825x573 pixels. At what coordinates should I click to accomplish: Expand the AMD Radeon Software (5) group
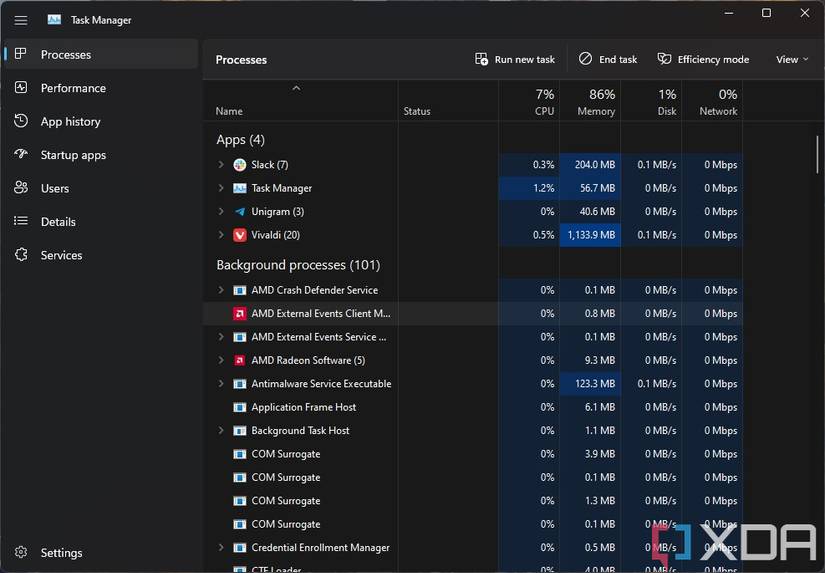[x=220, y=360]
